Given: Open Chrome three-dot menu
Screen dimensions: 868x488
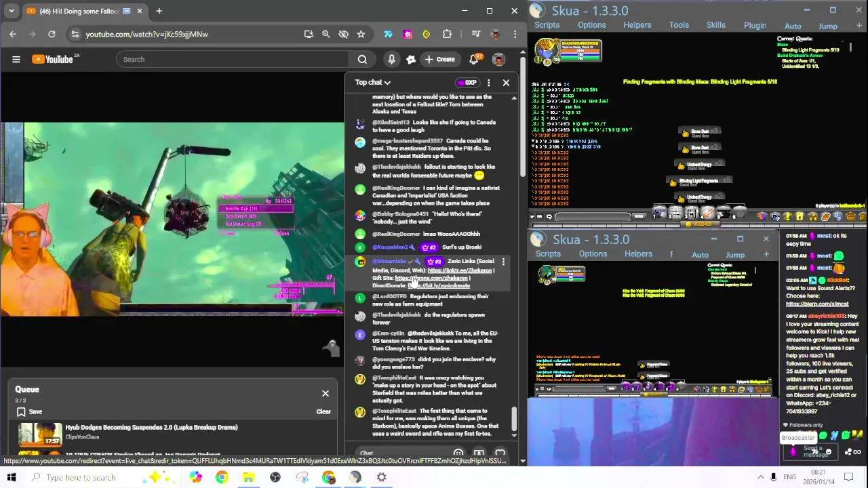Looking at the screenshot, I should (x=515, y=34).
